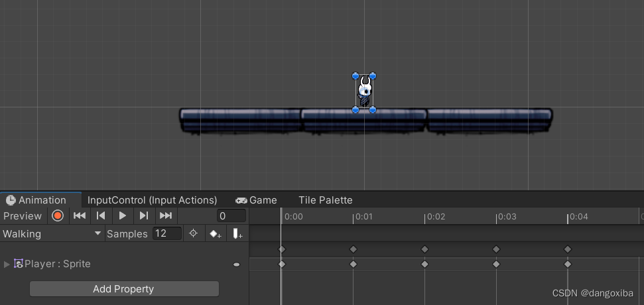Select Sprite keyframe at 0:01
Screen dimensions: 644x305
pyautogui.click(x=354, y=265)
